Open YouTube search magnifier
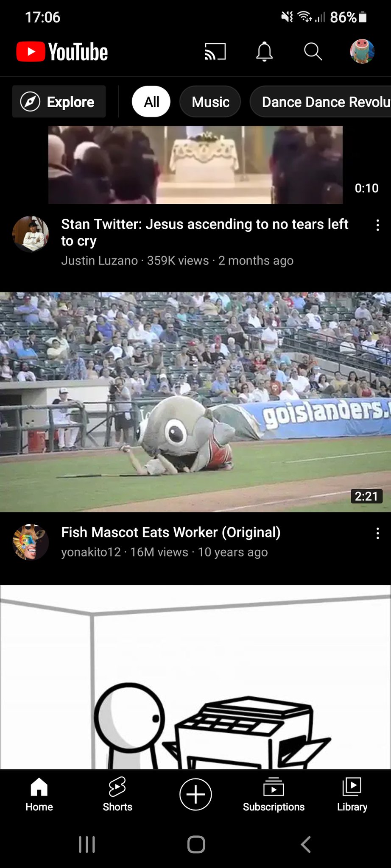391x868 pixels. point(313,52)
